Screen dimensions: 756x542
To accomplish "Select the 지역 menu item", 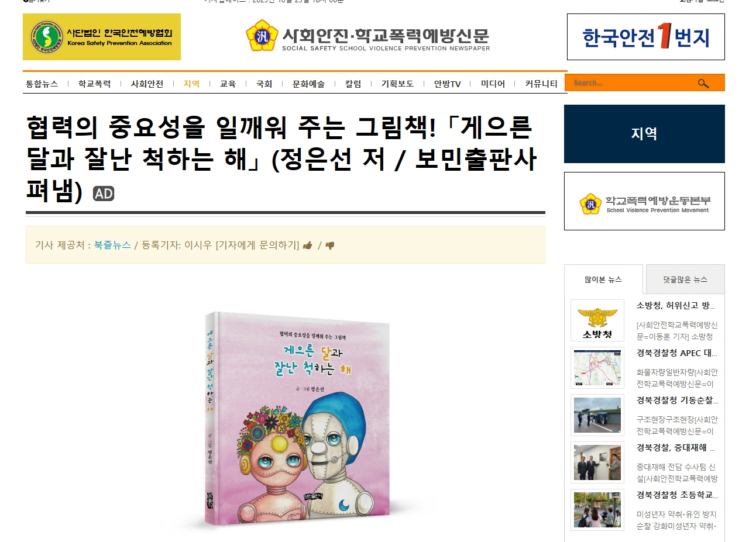I will [x=191, y=84].
